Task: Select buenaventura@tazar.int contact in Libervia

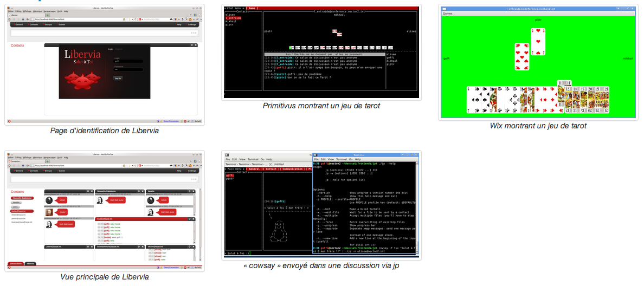Action: point(21,222)
